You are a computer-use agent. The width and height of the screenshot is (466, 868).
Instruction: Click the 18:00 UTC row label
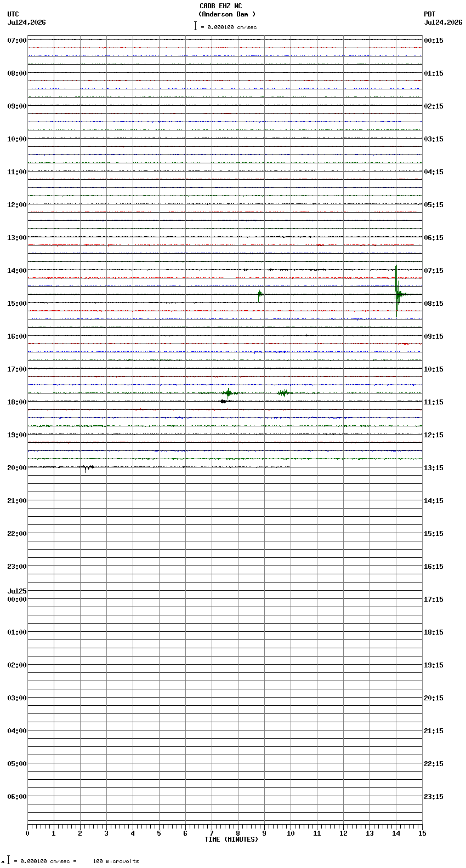[x=17, y=402]
